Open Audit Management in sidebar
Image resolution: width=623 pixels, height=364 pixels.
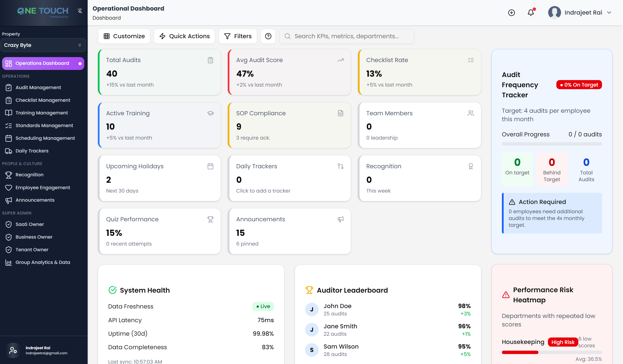pos(38,87)
